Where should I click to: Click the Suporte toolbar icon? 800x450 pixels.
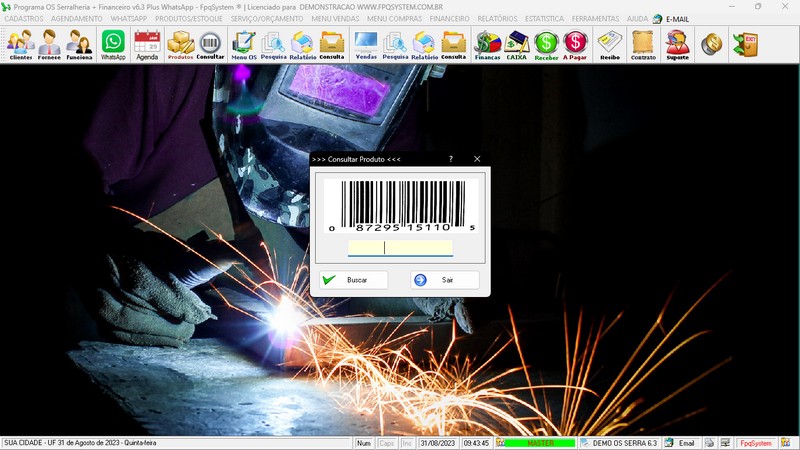click(x=677, y=44)
